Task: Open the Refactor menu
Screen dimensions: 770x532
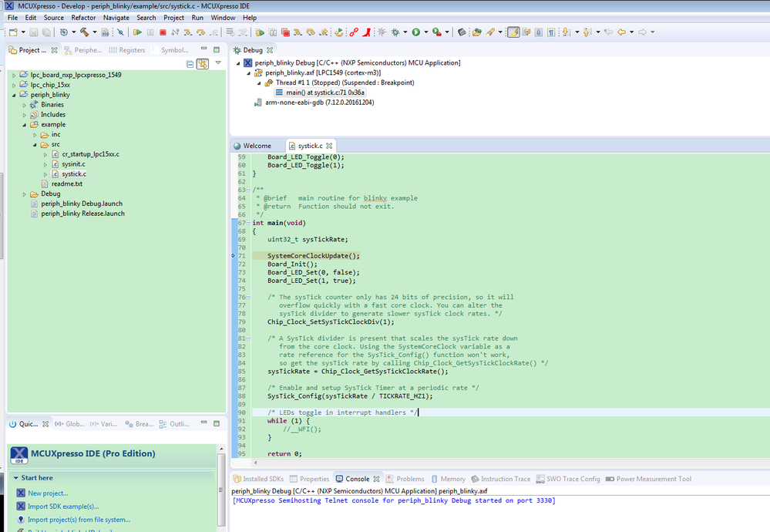Action: coord(83,17)
